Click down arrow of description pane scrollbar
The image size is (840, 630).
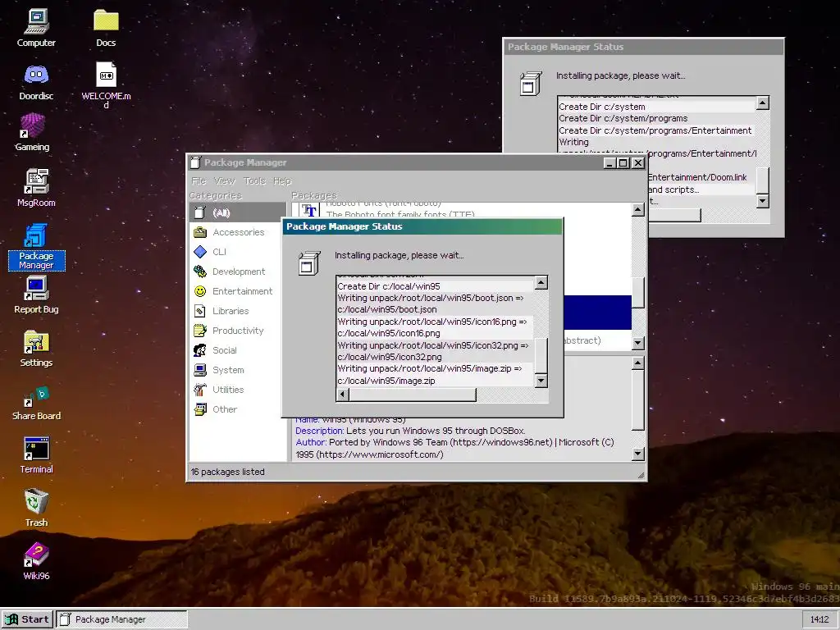637,454
